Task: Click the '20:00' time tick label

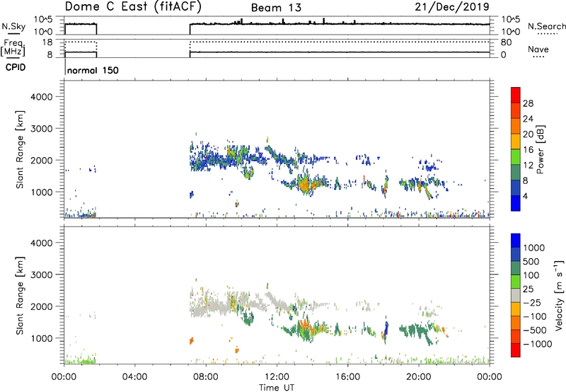Action: click(418, 377)
